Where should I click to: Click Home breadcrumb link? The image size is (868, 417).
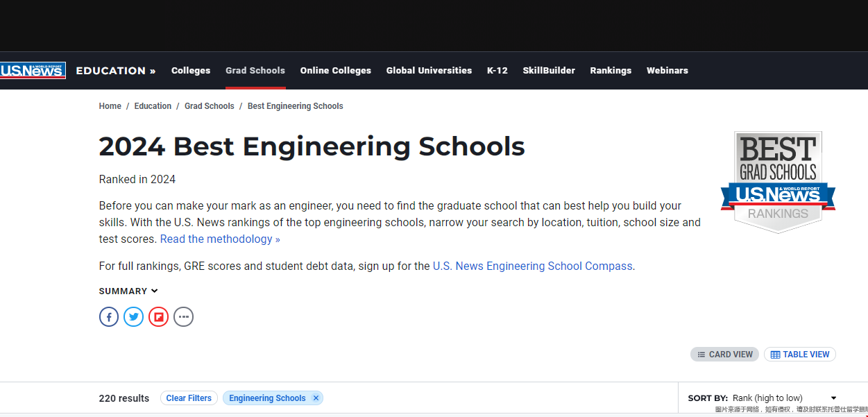110,106
